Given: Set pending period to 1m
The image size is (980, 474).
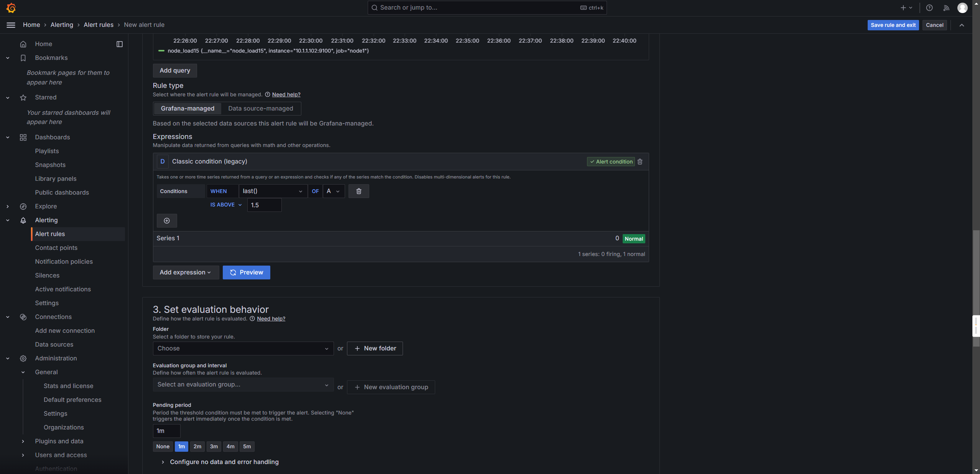Looking at the screenshot, I should click(x=181, y=446).
